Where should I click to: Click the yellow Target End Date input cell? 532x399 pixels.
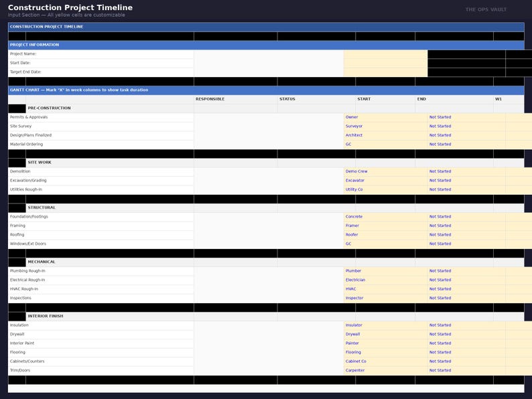pos(385,72)
